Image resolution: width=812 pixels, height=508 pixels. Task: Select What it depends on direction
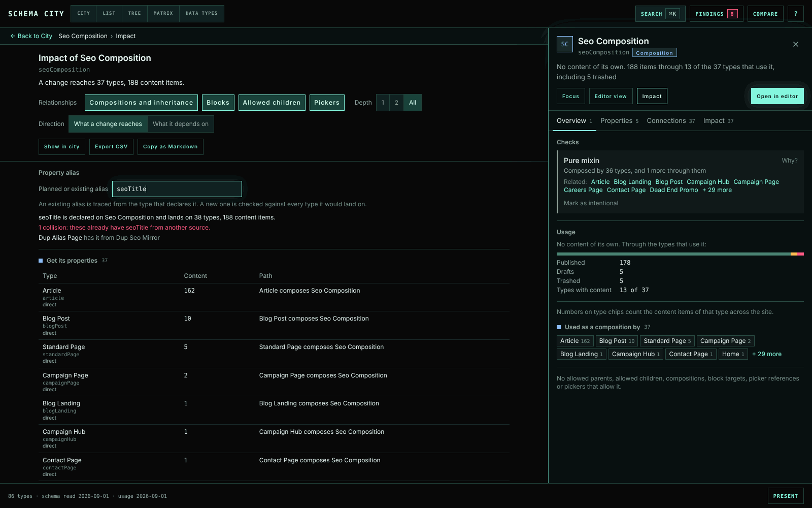pos(181,124)
